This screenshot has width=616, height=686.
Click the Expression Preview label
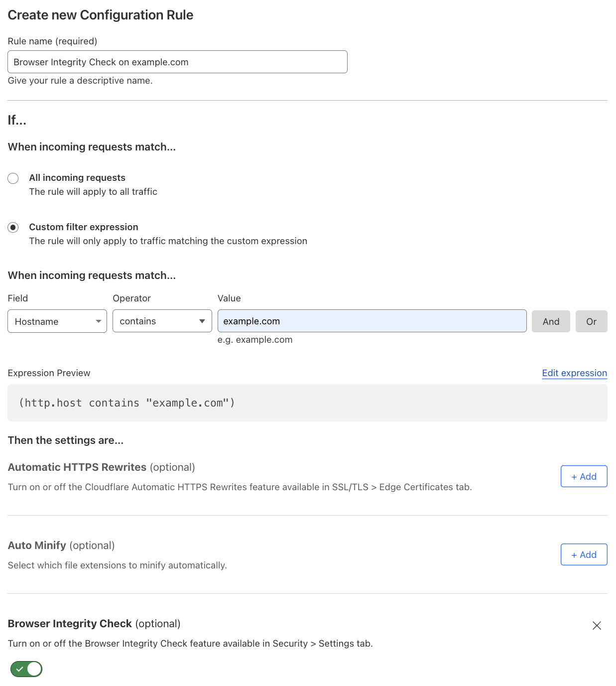(49, 373)
